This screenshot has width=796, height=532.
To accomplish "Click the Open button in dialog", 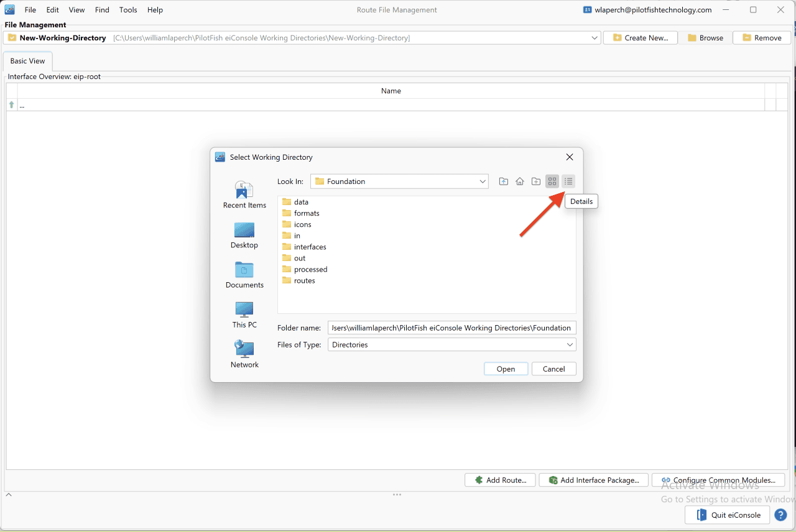I will pyautogui.click(x=506, y=369).
